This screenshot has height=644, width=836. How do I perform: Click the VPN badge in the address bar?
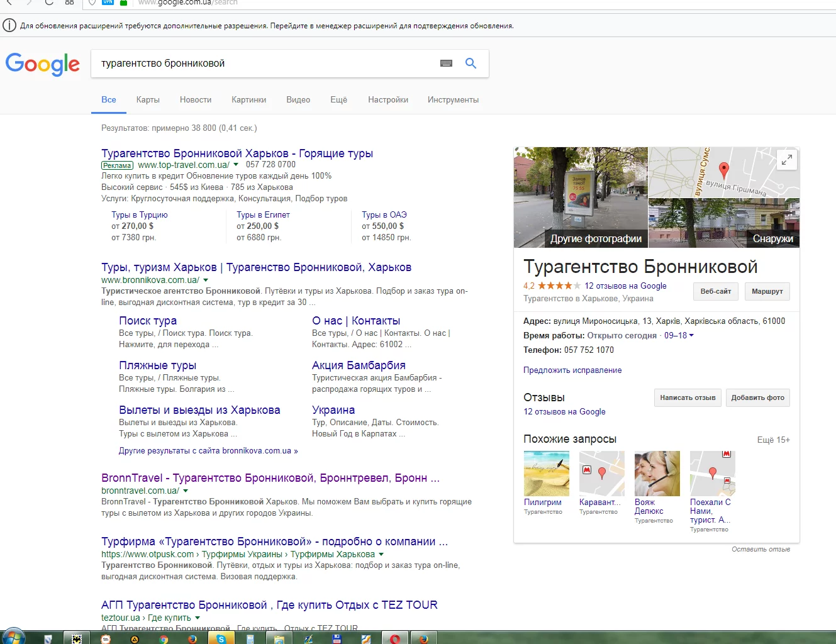[x=108, y=3]
